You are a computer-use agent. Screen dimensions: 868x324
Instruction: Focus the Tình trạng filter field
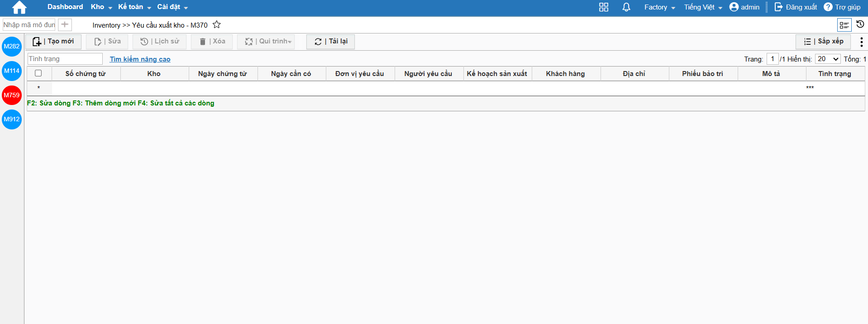pyautogui.click(x=65, y=59)
